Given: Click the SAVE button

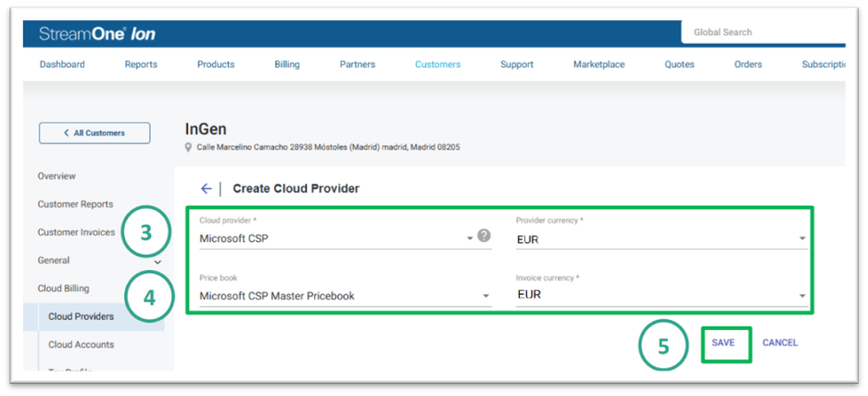Looking at the screenshot, I should pos(723,343).
